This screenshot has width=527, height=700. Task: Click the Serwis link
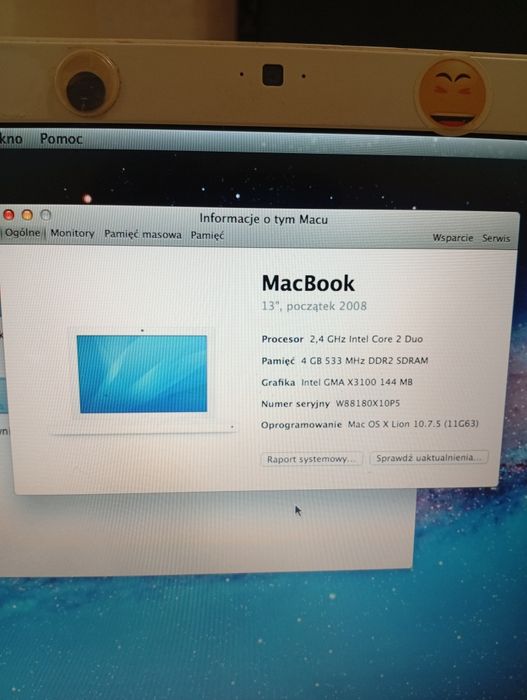coord(496,238)
